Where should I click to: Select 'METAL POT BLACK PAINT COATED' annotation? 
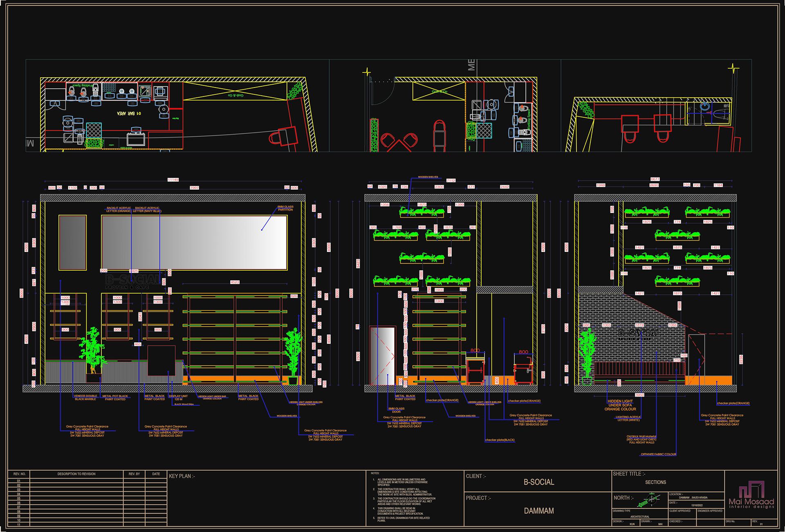coord(115,397)
